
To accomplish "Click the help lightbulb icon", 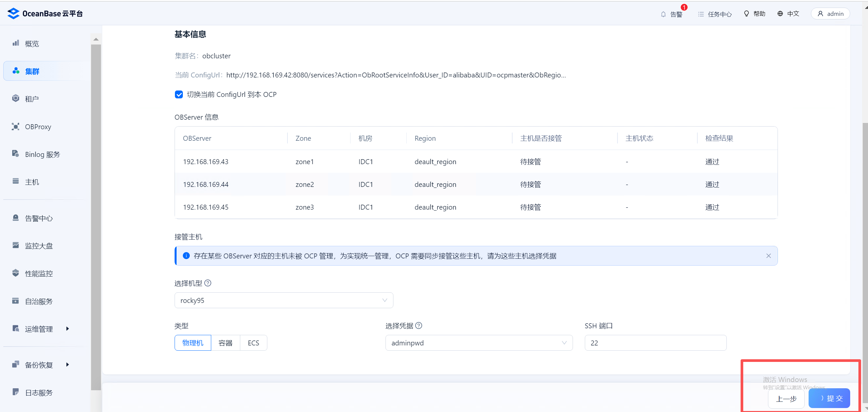I will point(746,14).
